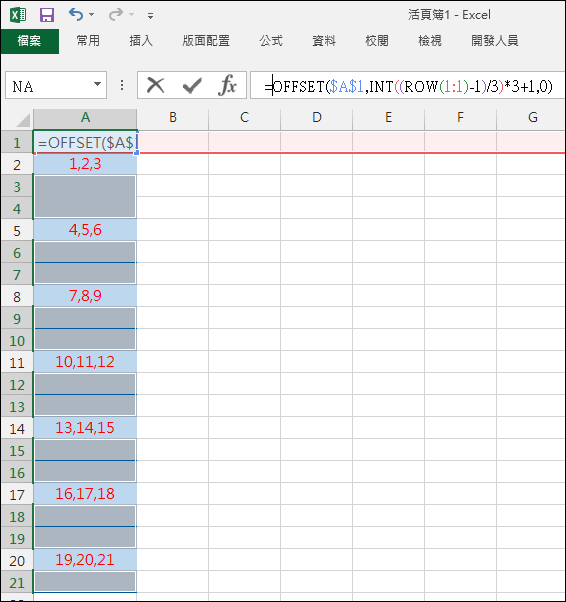Viewport: 566px width, 602px height.
Task: Click the formula bar options dots
Action: coord(122,85)
